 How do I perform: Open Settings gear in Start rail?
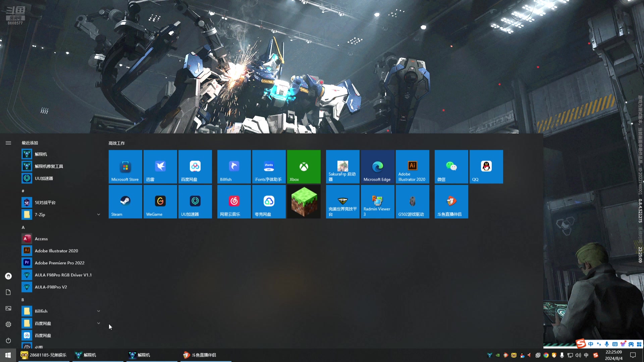(x=8, y=324)
